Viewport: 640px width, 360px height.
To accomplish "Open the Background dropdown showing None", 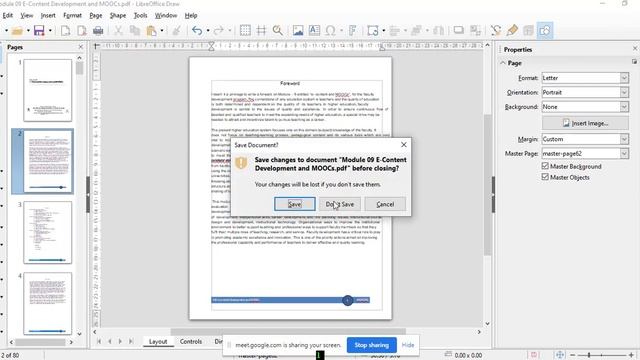I will tap(585, 107).
